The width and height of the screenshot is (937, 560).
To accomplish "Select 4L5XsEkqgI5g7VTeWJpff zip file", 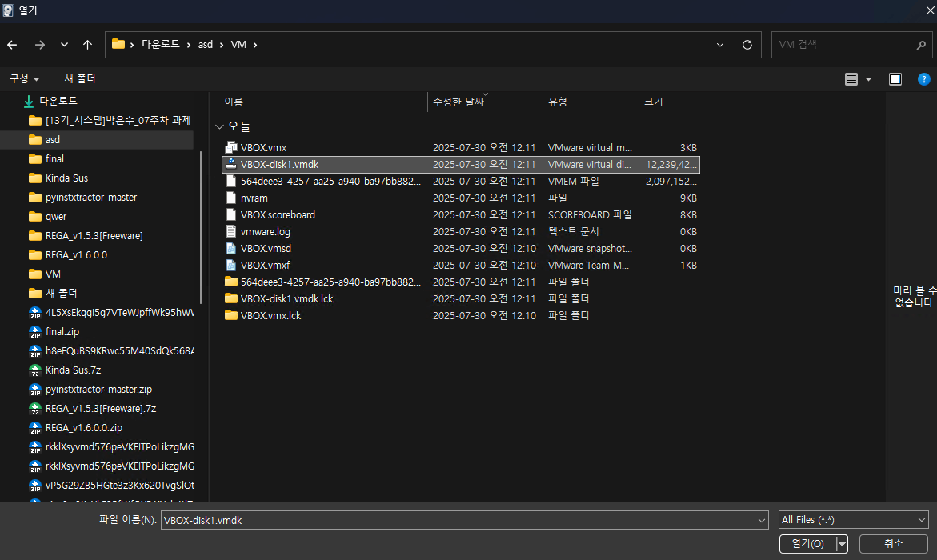I will point(119,312).
